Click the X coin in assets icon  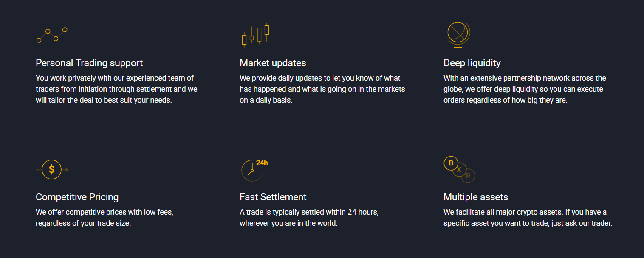(459, 170)
